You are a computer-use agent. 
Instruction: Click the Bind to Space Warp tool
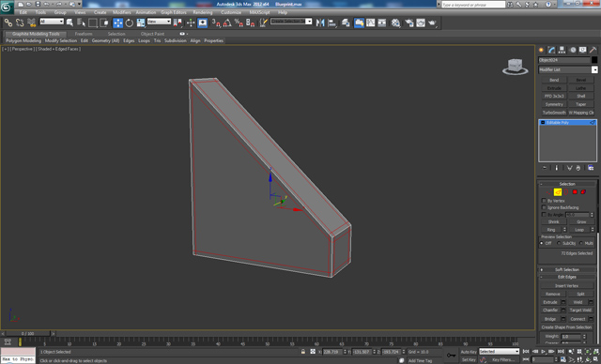[x=31, y=23]
